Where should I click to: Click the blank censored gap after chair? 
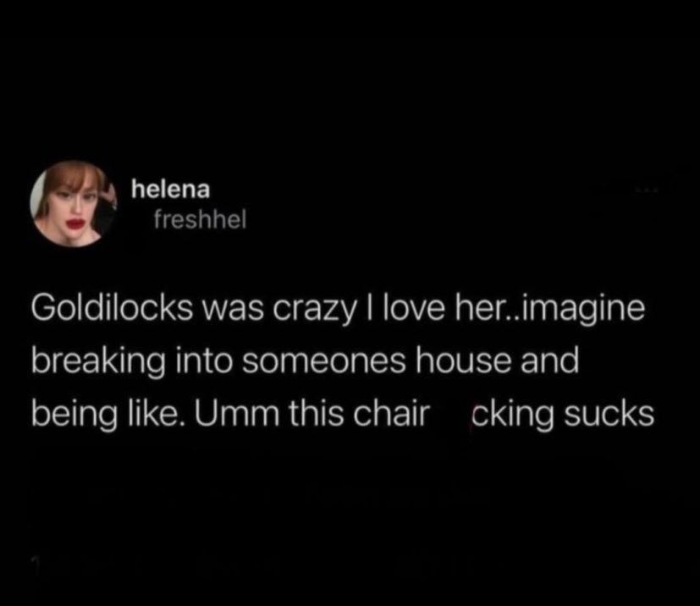450,414
